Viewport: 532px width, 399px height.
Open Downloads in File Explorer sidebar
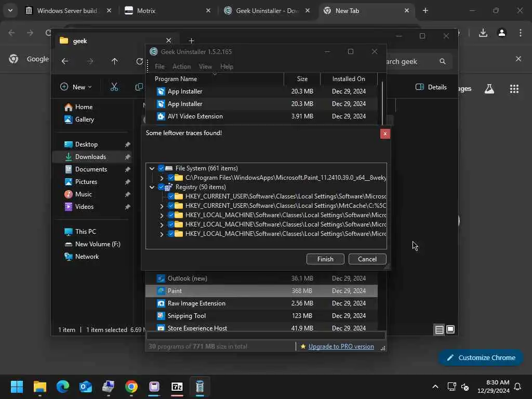(91, 157)
